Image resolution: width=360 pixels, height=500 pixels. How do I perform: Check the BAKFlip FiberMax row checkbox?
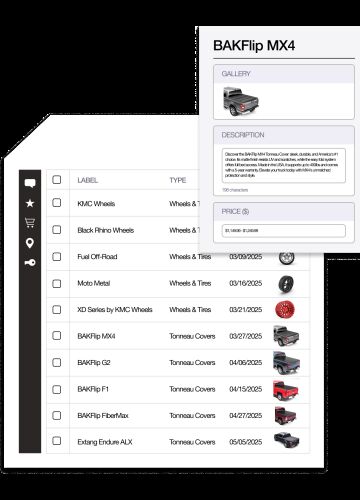coord(57,415)
